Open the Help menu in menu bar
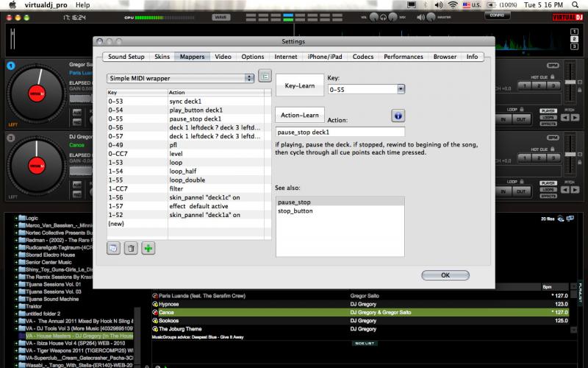This screenshot has width=588, height=368. point(82,5)
